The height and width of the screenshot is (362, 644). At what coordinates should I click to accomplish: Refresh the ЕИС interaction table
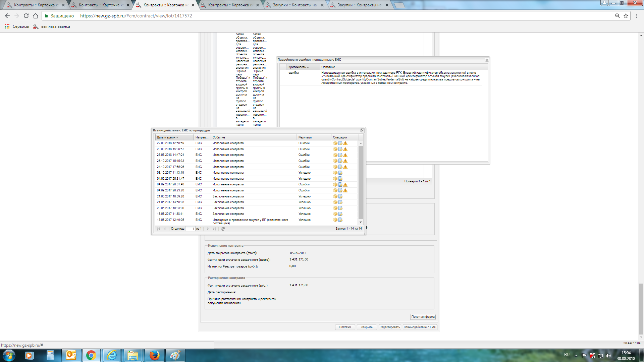(x=223, y=229)
